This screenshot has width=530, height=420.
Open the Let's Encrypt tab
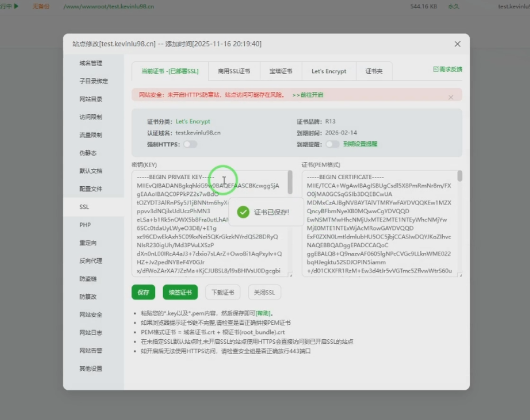(330, 71)
